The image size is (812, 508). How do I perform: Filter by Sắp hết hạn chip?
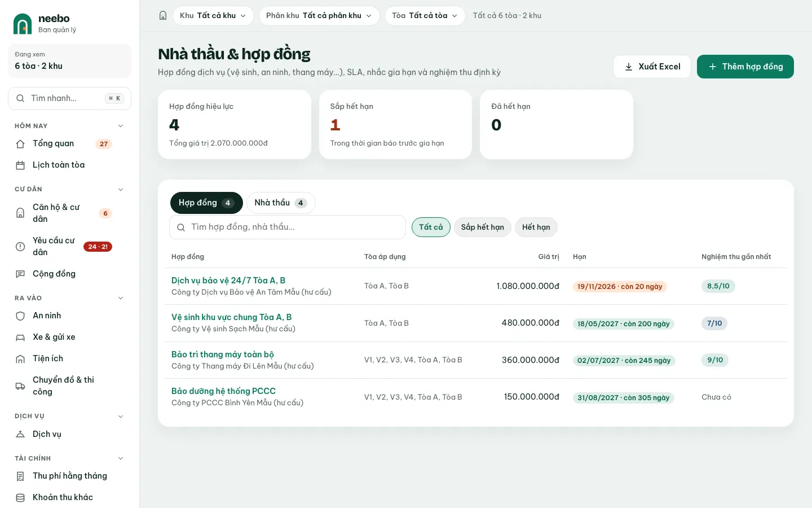point(483,227)
